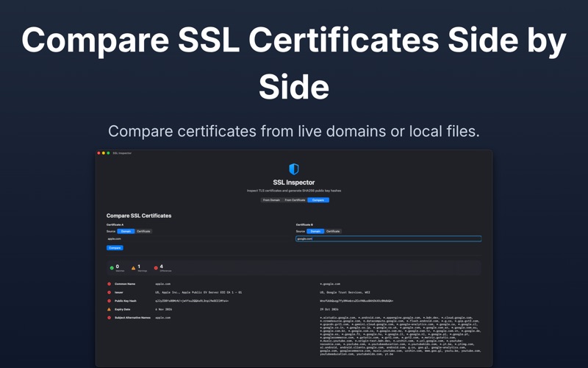Focus the Certificate B field containing google.com

point(389,238)
